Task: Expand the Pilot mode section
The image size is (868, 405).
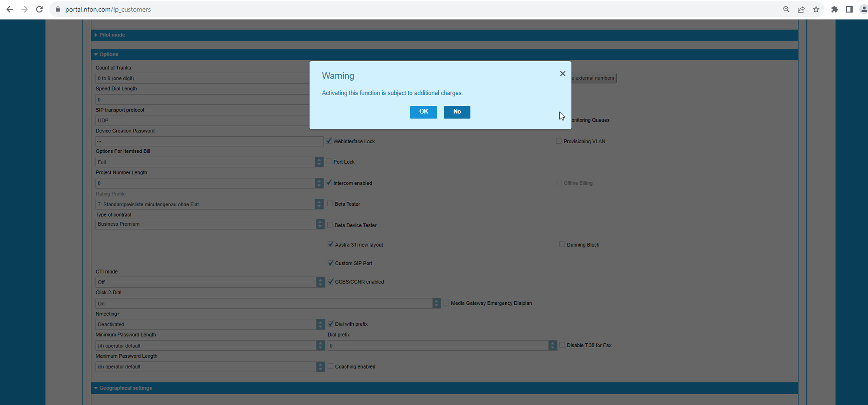Action: pyautogui.click(x=112, y=35)
